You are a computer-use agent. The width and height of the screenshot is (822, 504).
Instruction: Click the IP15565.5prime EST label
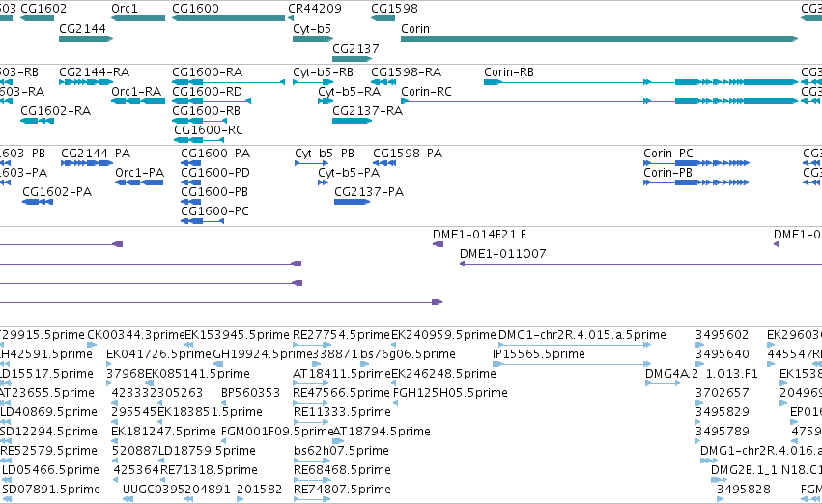coord(539,354)
